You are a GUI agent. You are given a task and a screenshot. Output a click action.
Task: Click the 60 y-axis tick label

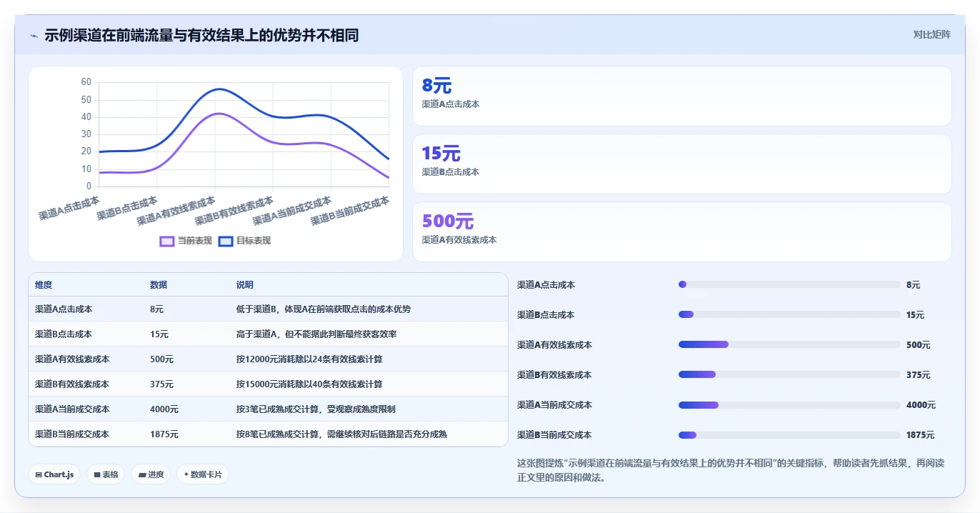pyautogui.click(x=86, y=82)
